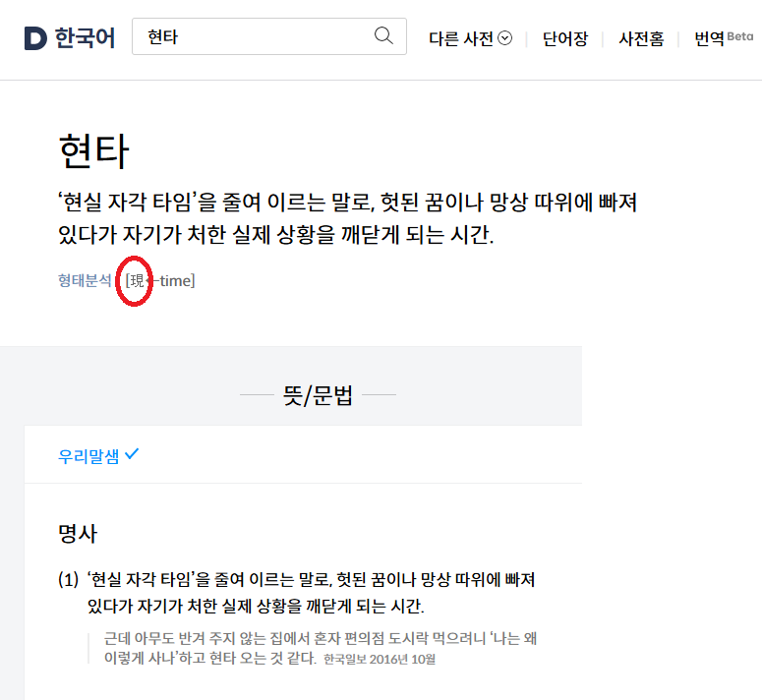The image size is (762, 700).
Task: Click the example sentence starting with 근데 아무도
Action: pyautogui.click(x=321, y=648)
